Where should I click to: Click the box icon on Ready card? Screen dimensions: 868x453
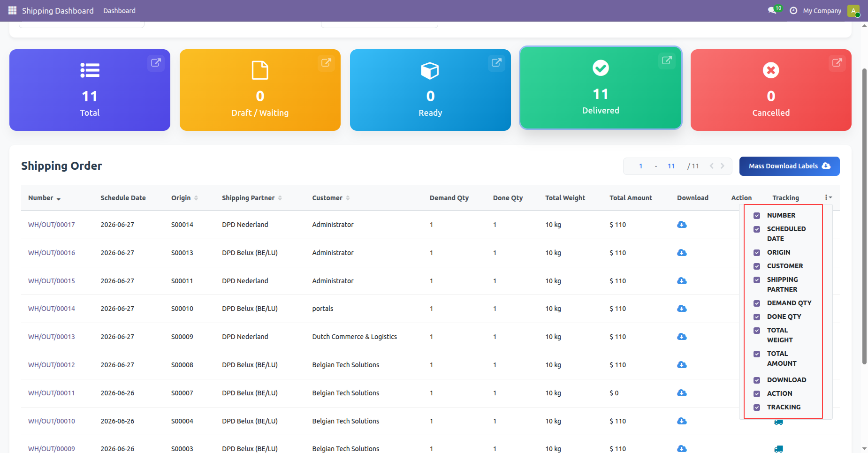(x=430, y=70)
